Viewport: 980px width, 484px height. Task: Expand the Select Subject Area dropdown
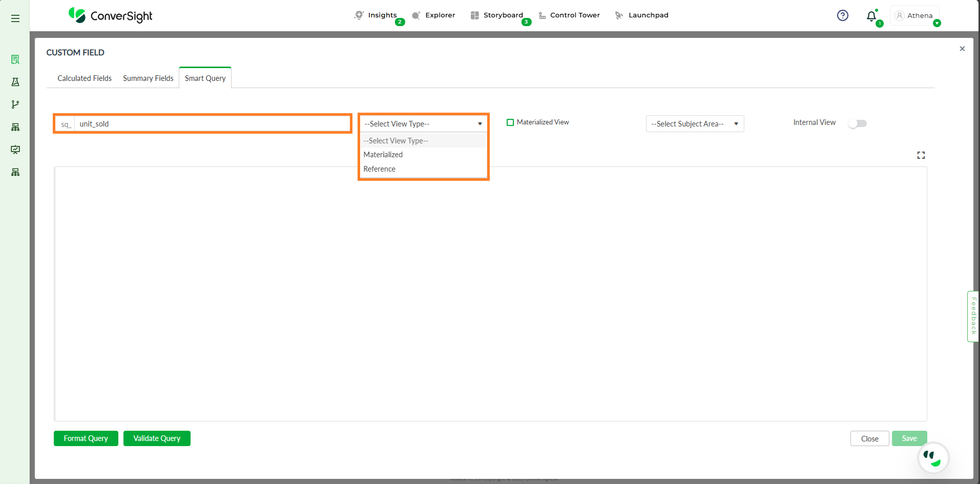tap(694, 124)
